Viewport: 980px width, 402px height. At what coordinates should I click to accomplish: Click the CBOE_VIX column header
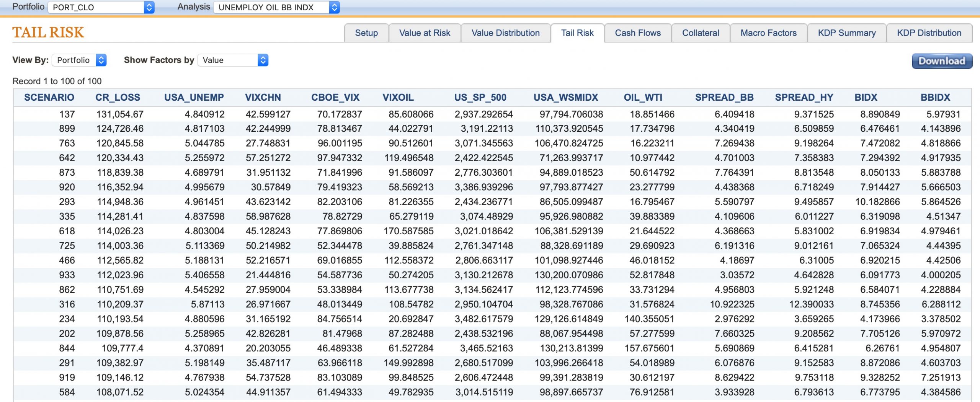[x=335, y=97]
